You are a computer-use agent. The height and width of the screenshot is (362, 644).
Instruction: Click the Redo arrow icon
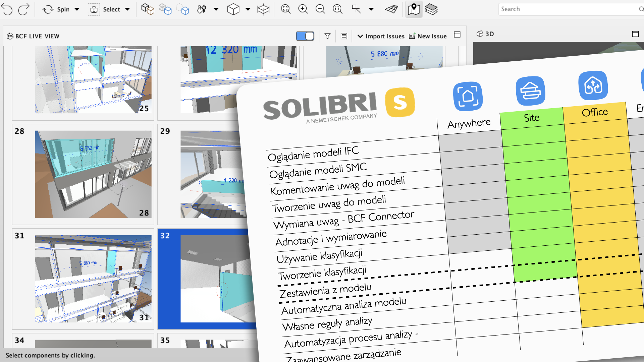24,9
